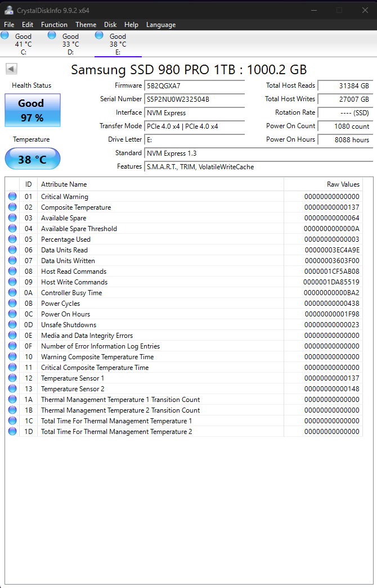Click Rotation Rate value ---- (SSD)
The width and height of the screenshot is (377, 588).
(345, 112)
